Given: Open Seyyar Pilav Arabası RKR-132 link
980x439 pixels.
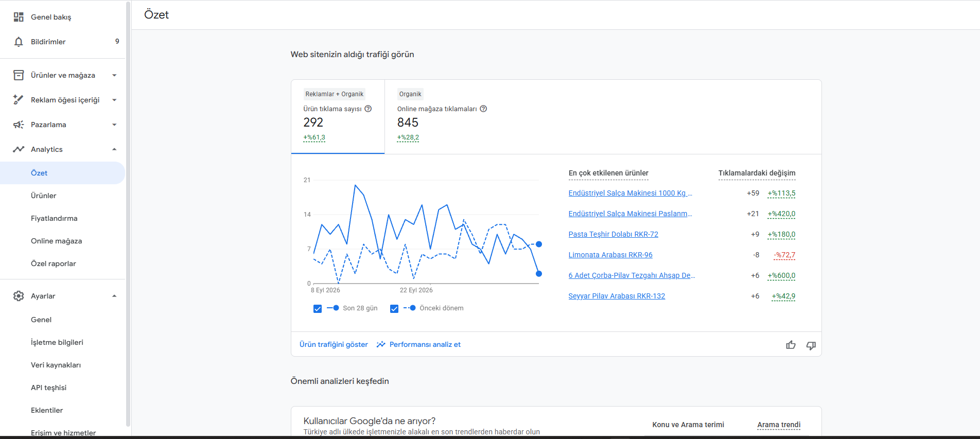Looking at the screenshot, I should coord(617,296).
